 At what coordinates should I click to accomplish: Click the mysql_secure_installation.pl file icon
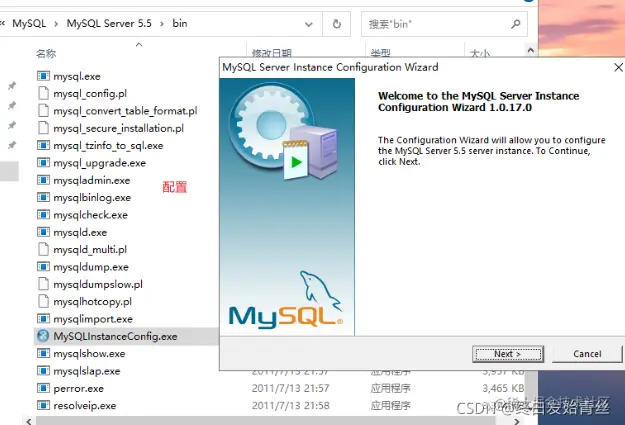(x=43, y=128)
